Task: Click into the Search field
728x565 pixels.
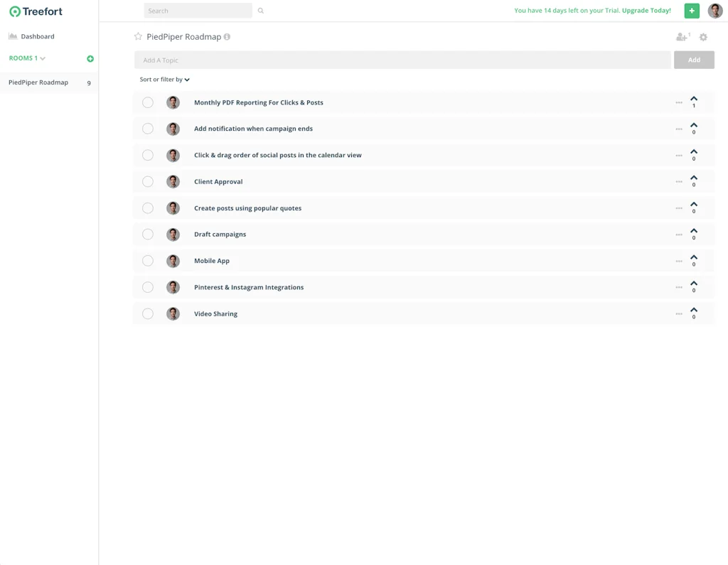Action: pyautogui.click(x=198, y=11)
